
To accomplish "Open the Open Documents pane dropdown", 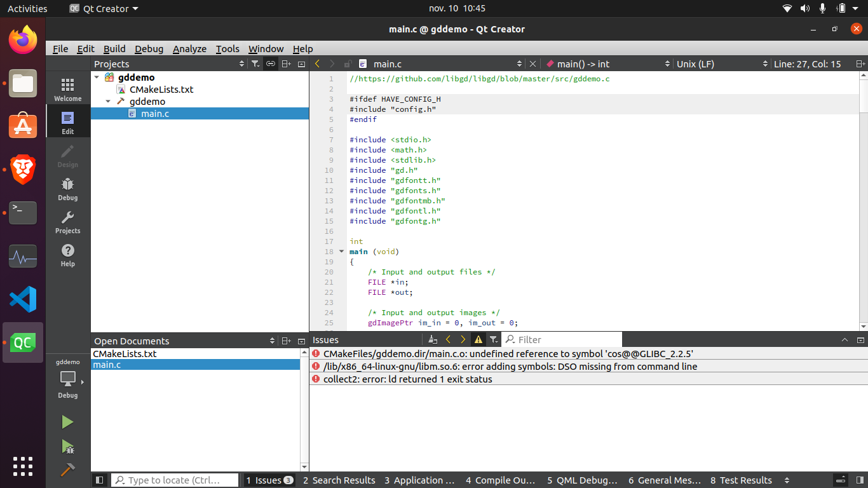I will click(184, 341).
